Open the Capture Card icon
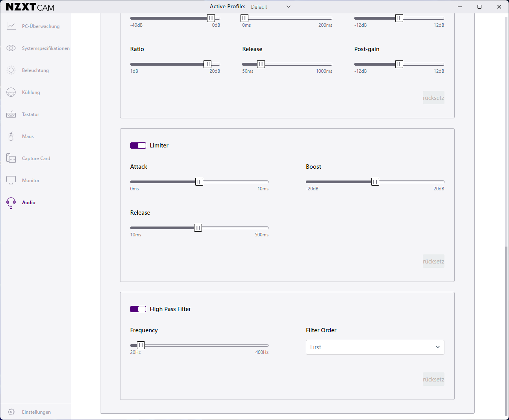509x420 pixels. (x=11, y=158)
